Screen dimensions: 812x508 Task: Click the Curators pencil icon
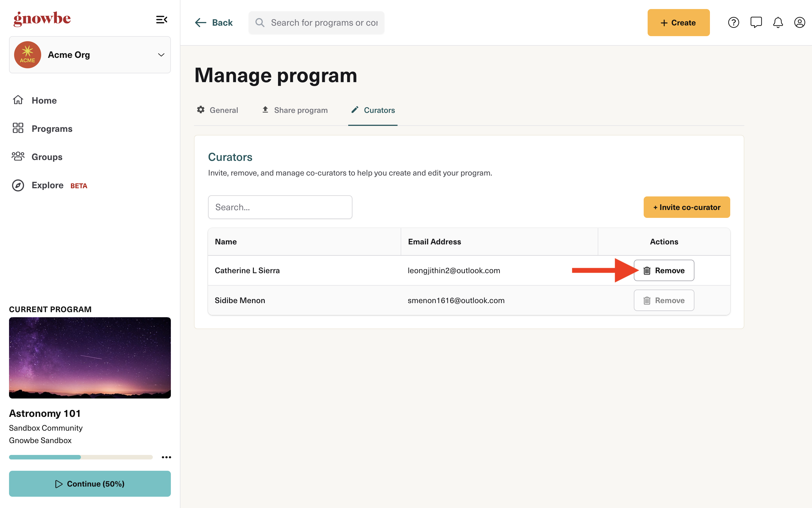(x=355, y=110)
